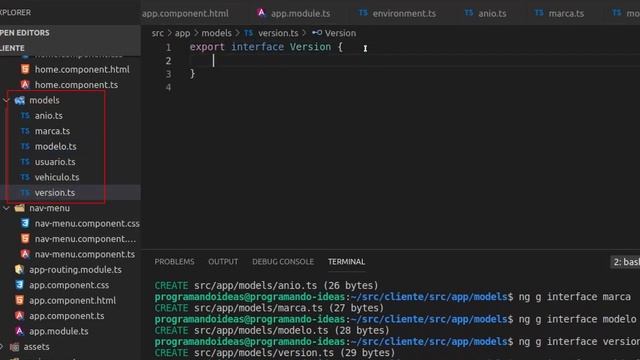Viewport: 640px width, 360px height.
Task: Click the routing icon beside app-routing.module.ts
Action: [x=19, y=269]
